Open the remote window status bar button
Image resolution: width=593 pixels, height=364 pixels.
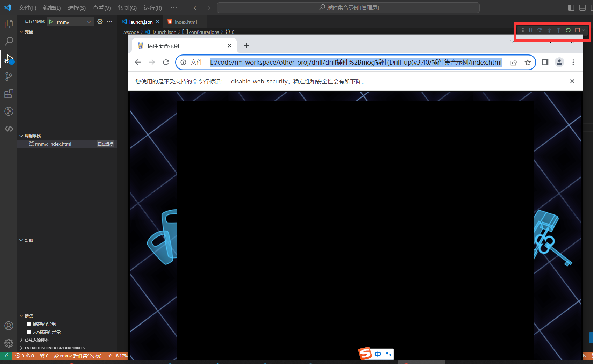(x=6, y=356)
